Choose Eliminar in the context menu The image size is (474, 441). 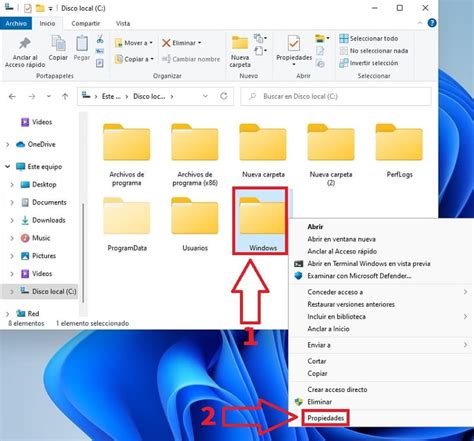(319, 402)
